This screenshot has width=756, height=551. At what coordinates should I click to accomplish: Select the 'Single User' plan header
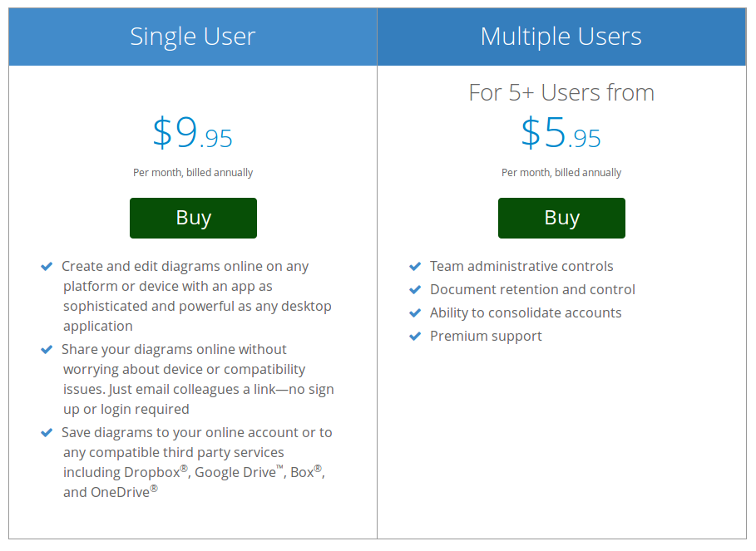click(x=192, y=36)
